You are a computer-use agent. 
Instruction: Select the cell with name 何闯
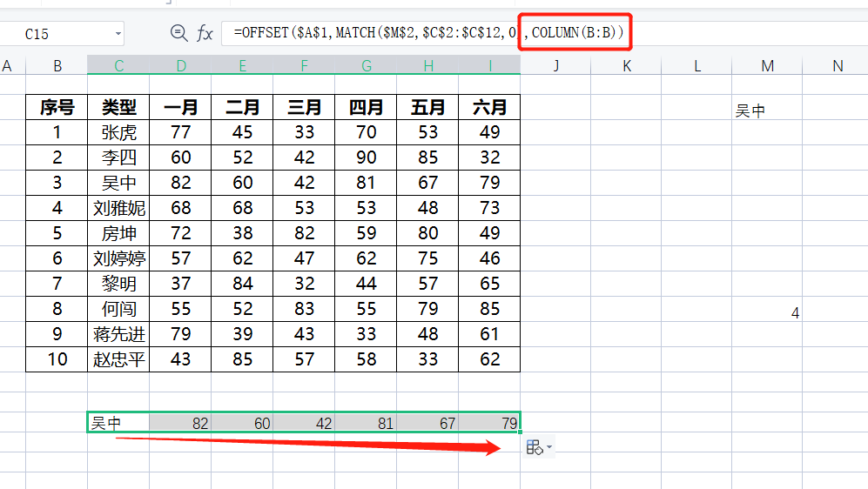pyautogui.click(x=118, y=309)
